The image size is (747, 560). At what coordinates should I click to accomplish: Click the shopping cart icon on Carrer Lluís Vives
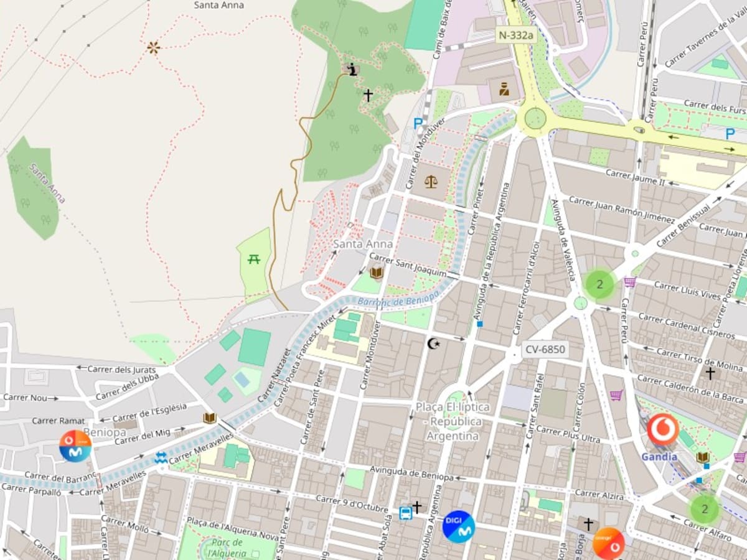(630, 282)
